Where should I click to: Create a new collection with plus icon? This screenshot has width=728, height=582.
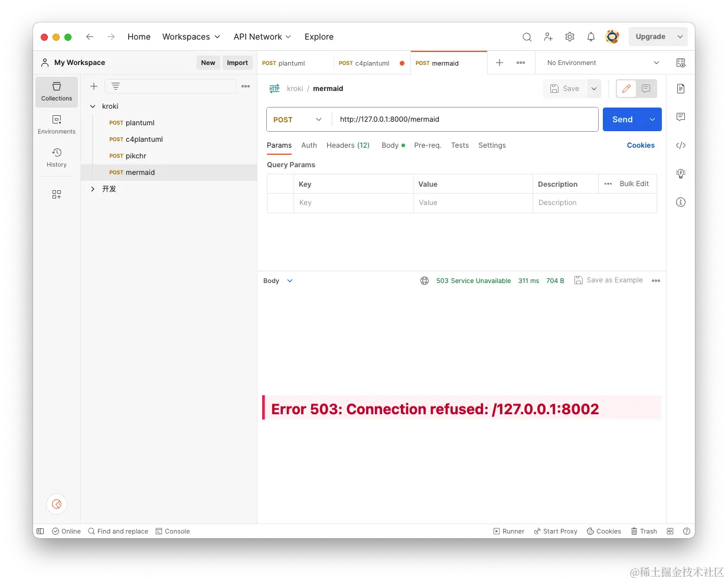(x=93, y=86)
